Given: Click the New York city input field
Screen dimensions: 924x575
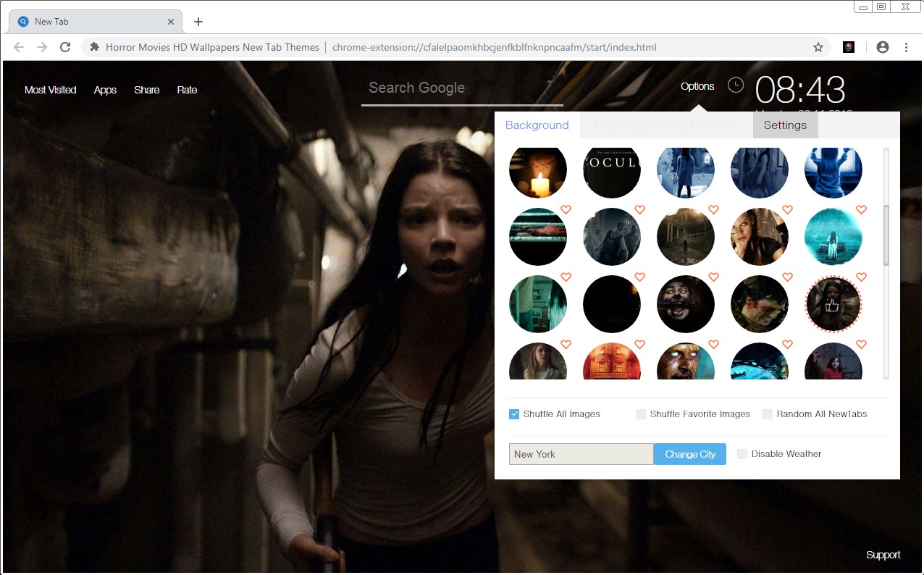Looking at the screenshot, I should 581,454.
